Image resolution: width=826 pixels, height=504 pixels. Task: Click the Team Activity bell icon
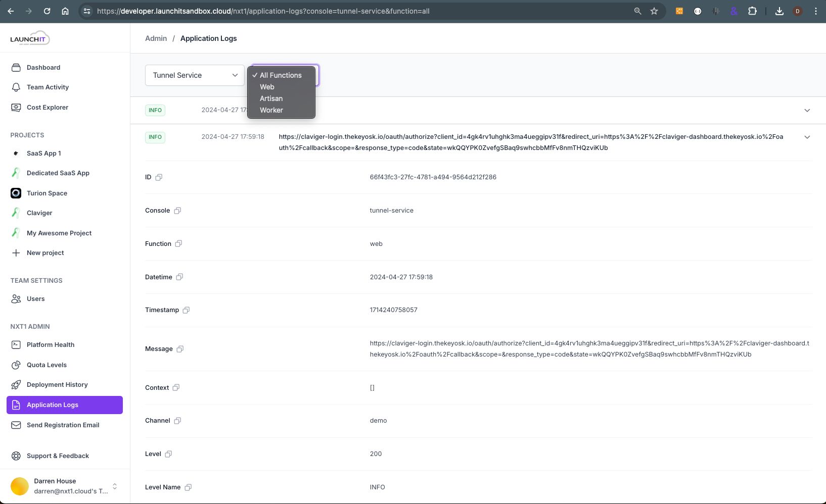pyautogui.click(x=16, y=87)
